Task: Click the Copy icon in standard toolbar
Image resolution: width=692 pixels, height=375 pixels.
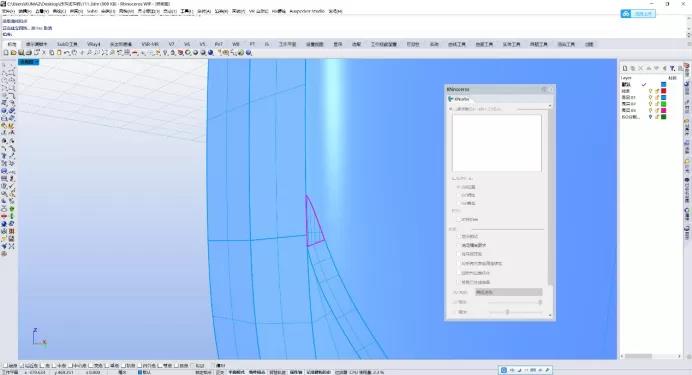Action: pos(51,52)
